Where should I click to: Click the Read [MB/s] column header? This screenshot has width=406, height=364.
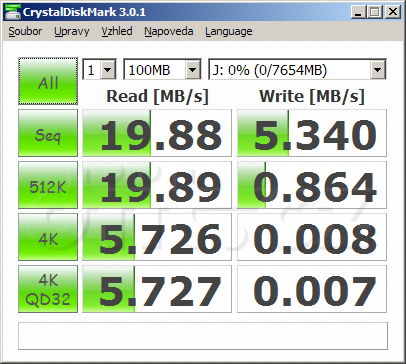point(157,96)
